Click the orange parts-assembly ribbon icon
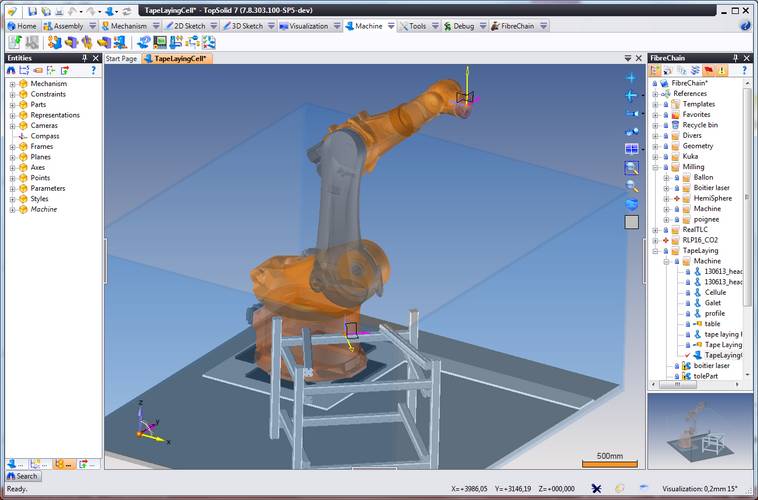The image size is (758, 500). click(x=55, y=43)
